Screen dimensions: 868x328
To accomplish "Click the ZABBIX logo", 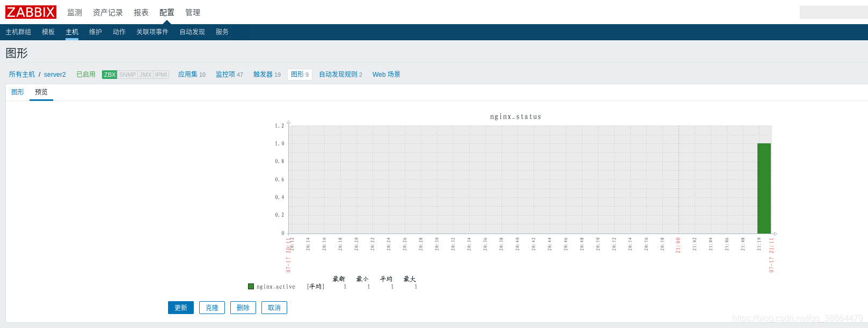I will (31, 12).
